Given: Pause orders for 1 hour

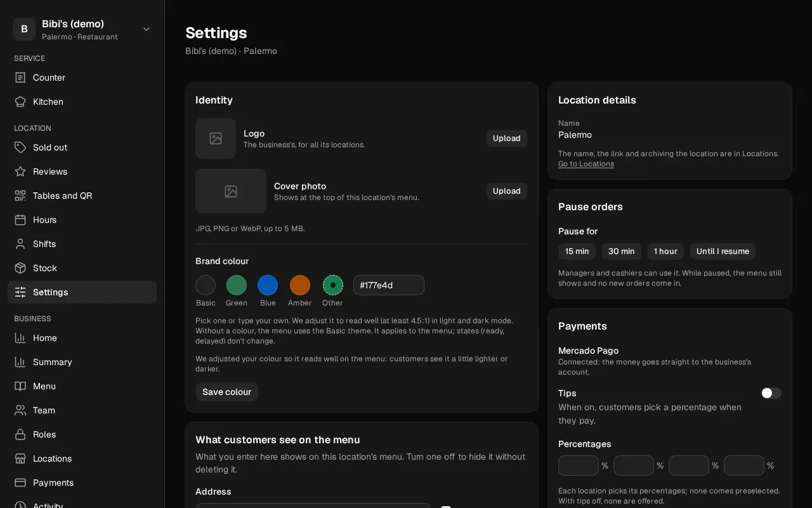Looking at the screenshot, I should 665,251.
